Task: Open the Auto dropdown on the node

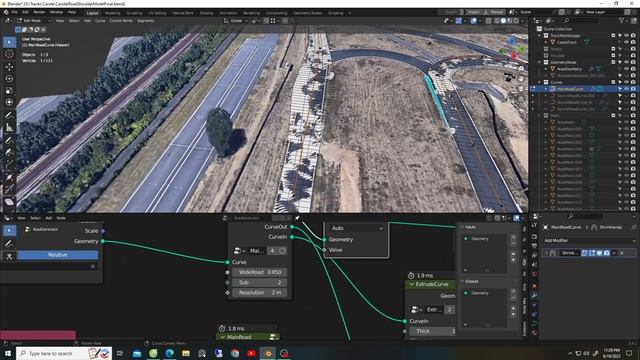Action: click(356, 228)
